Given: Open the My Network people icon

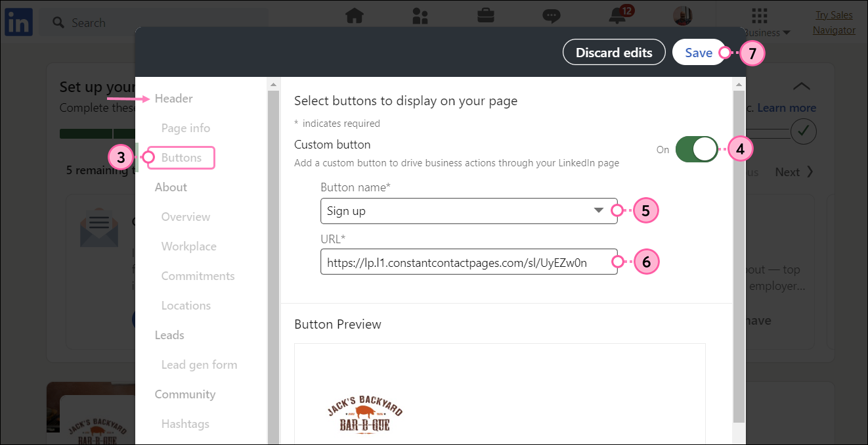Looking at the screenshot, I should click(x=420, y=15).
